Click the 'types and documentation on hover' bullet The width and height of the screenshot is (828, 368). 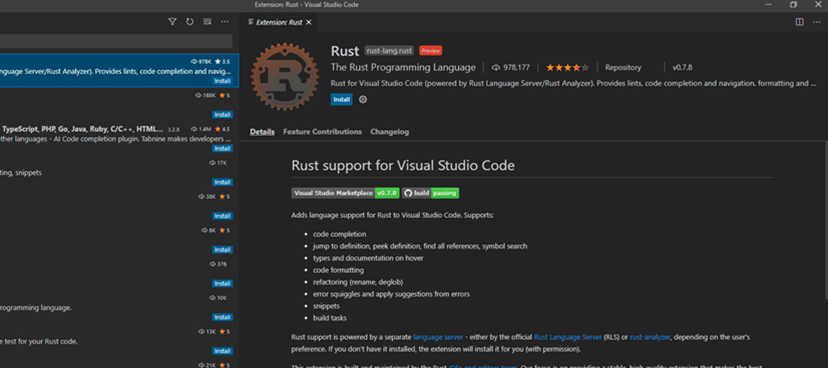tap(368, 258)
